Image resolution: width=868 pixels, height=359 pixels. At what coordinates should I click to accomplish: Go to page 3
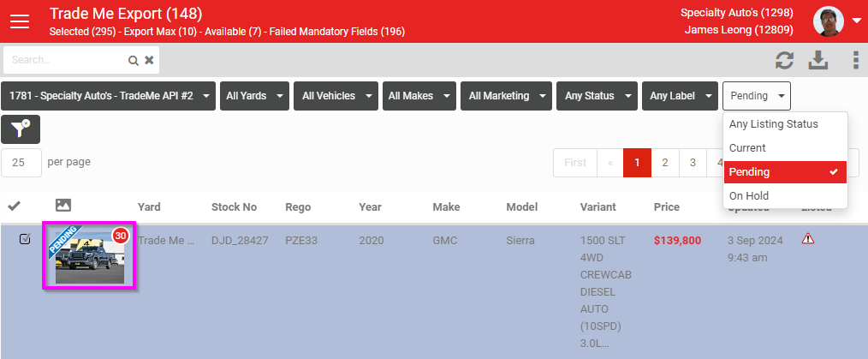(693, 163)
